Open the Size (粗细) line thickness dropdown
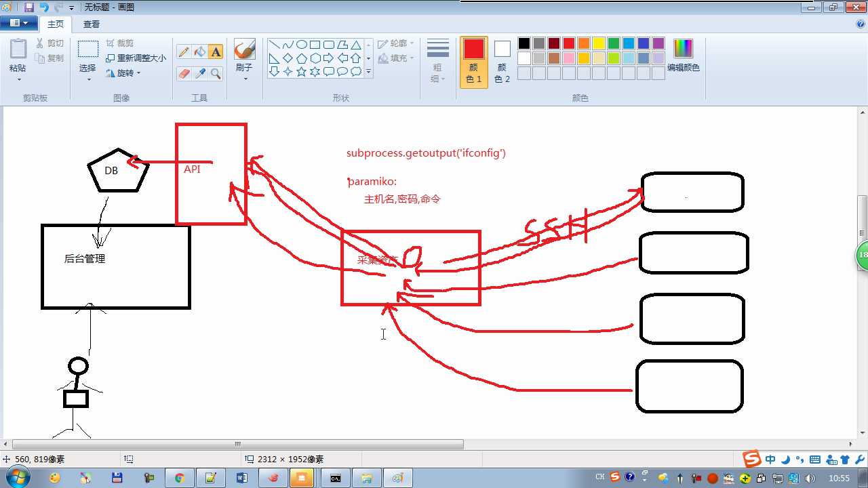The height and width of the screenshot is (488, 868). [x=438, y=61]
